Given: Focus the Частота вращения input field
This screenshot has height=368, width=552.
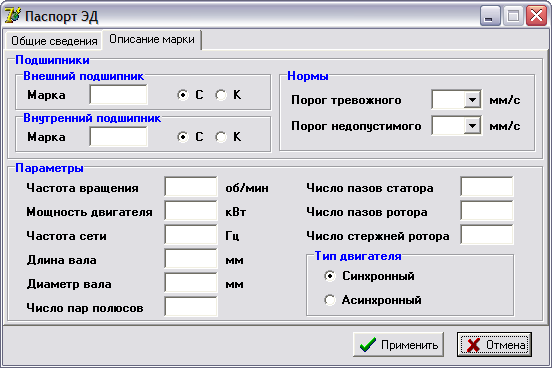Looking at the screenshot, I should pos(191,187).
